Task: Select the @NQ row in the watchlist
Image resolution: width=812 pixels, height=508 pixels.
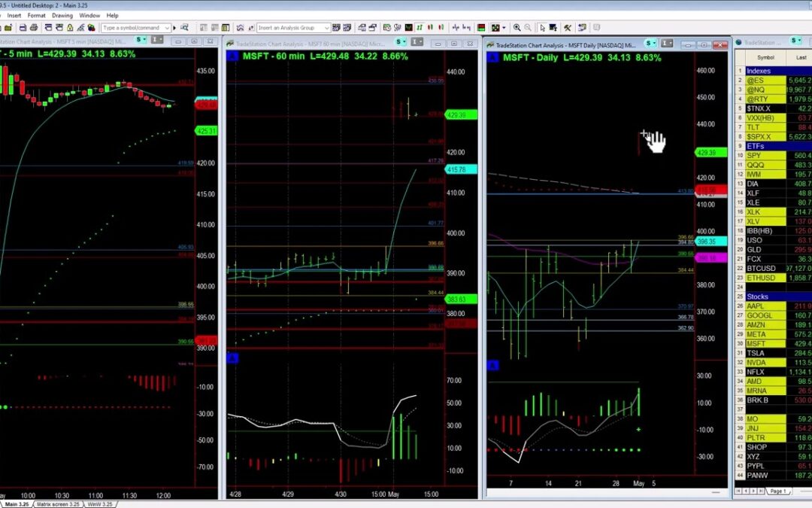Action: point(773,90)
